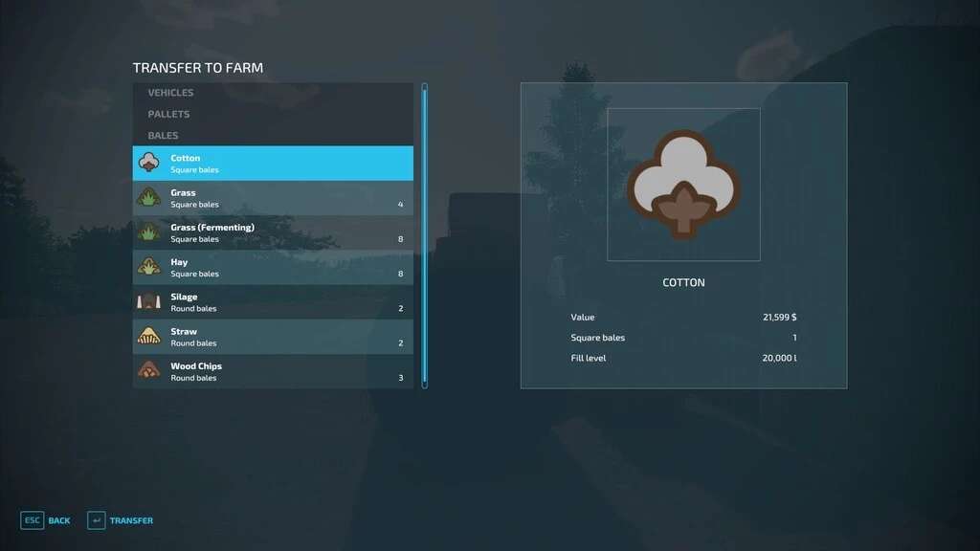This screenshot has width=980, height=551.
Task: Click the Silage round bale icon
Action: click(x=149, y=302)
